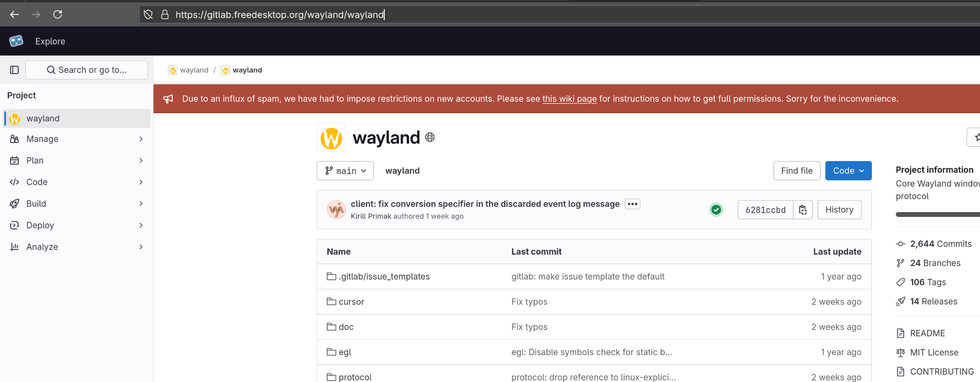This screenshot has height=382, width=980.
Task: Open the CONTRIBUTING link
Action: pos(935,371)
